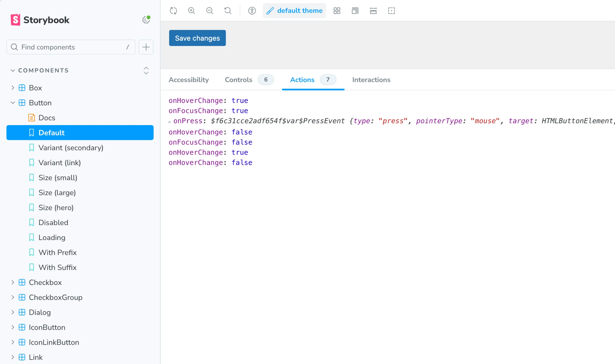Focus the Find components search field
The width and height of the screenshot is (615, 364).
(x=71, y=47)
